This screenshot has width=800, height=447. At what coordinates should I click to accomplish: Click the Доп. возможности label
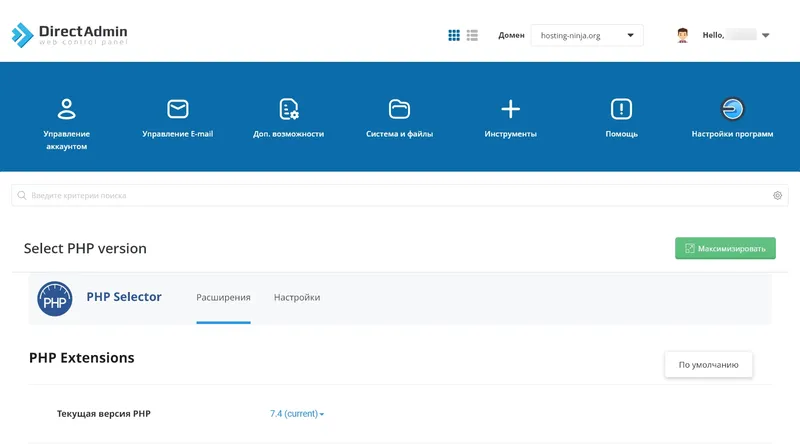coord(289,134)
